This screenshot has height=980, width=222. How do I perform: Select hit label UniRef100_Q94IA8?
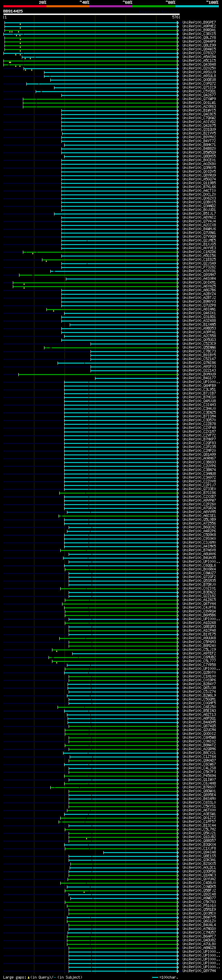click(199, 852)
